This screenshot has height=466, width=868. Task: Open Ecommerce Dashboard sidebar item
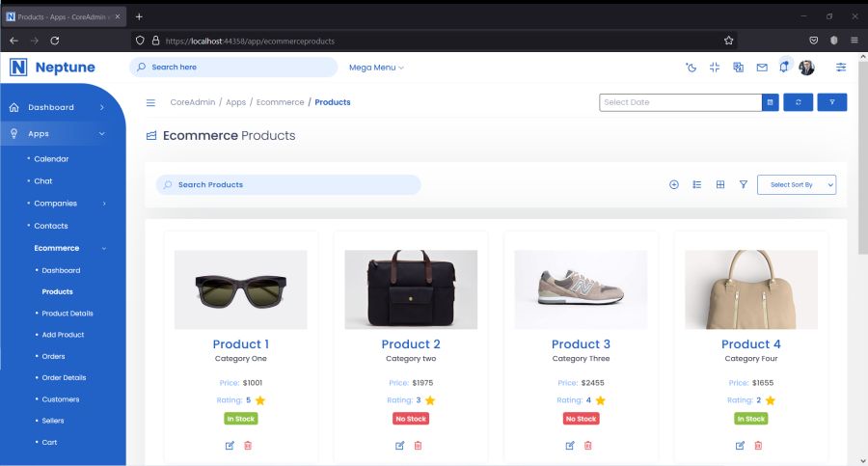point(61,270)
